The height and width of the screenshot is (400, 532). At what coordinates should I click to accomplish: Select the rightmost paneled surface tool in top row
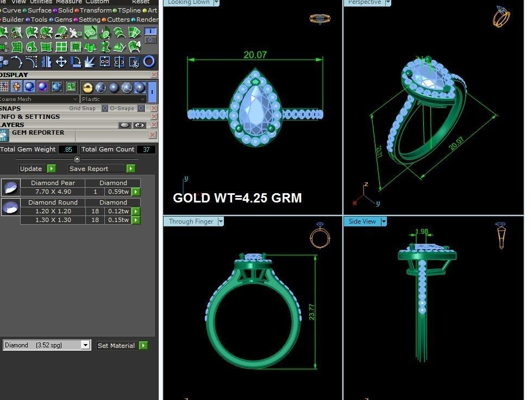134,33
